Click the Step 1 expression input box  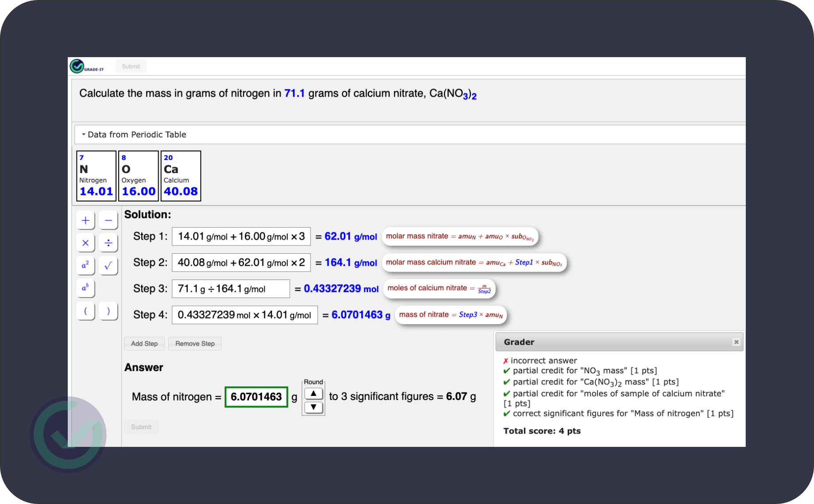[x=241, y=236]
